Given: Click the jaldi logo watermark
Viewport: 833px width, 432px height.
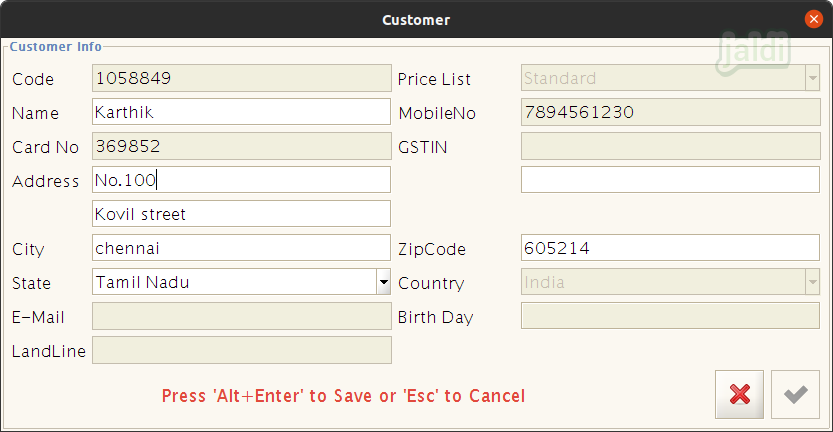Looking at the screenshot, I should (753, 52).
